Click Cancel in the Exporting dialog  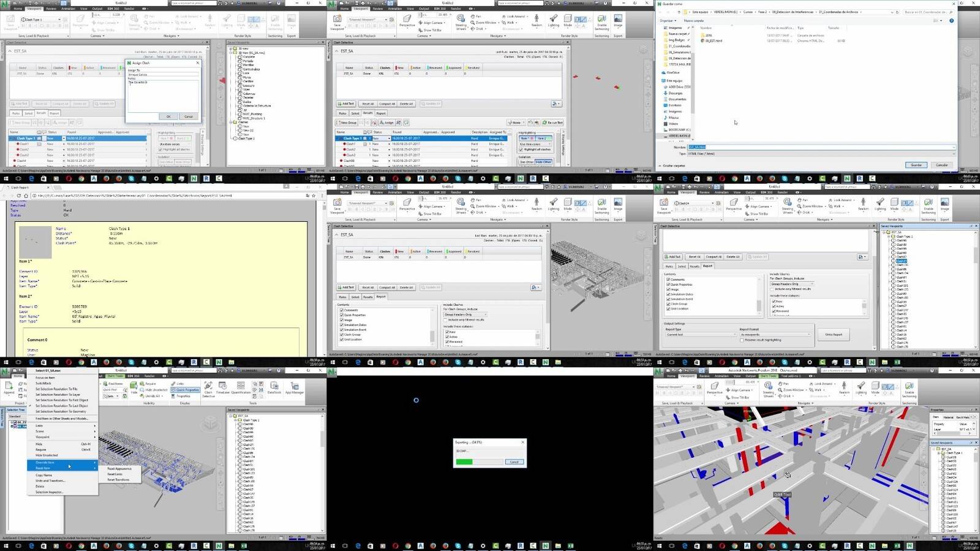(x=514, y=462)
